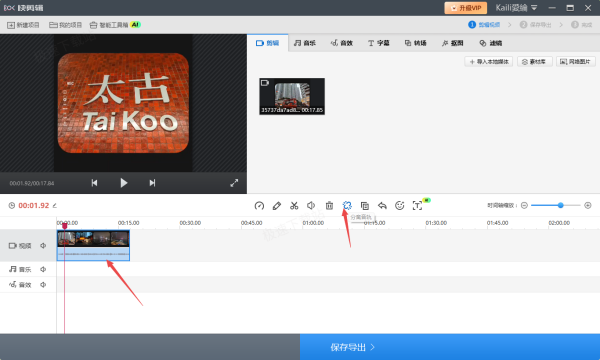Screen dimensions: 600x360
Task: Click step 2 save export indicator
Action: pos(535,25)
